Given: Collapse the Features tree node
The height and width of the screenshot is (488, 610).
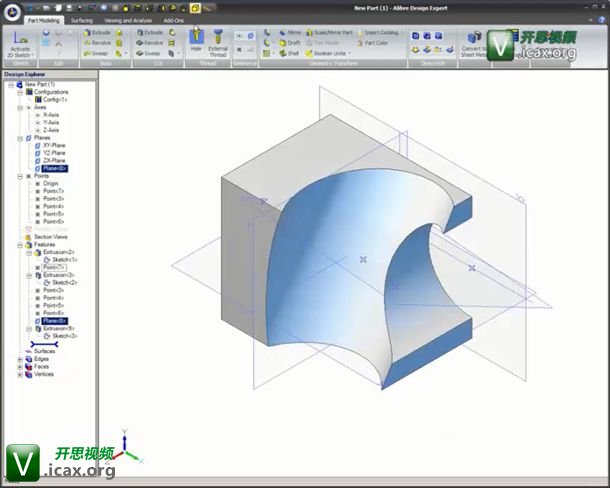Looking at the screenshot, I should pyautogui.click(x=20, y=245).
